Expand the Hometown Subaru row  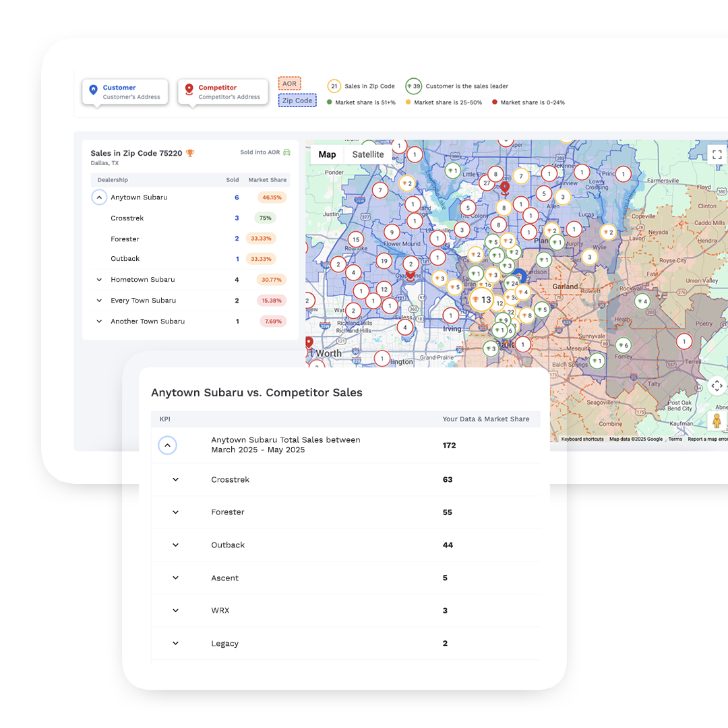[x=99, y=280]
